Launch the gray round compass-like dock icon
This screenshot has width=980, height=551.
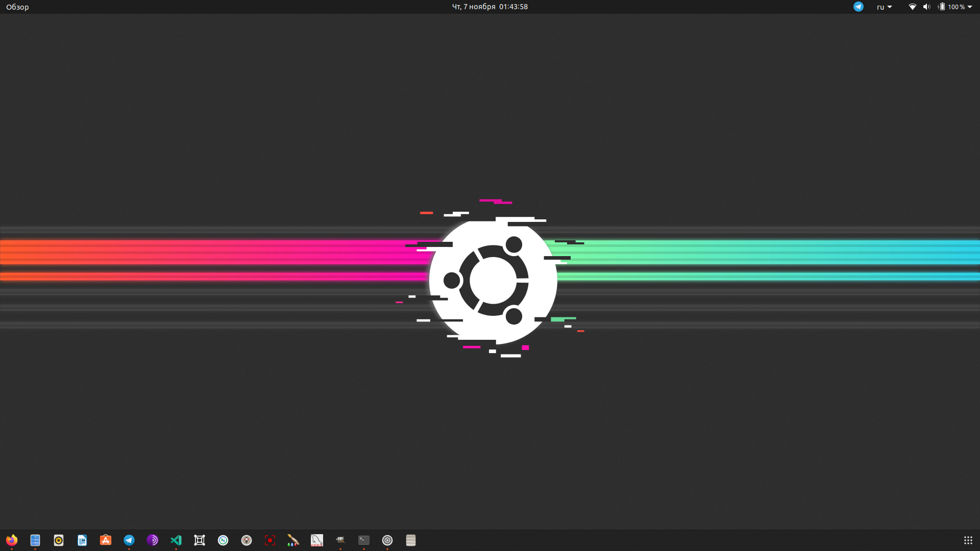[x=247, y=540]
